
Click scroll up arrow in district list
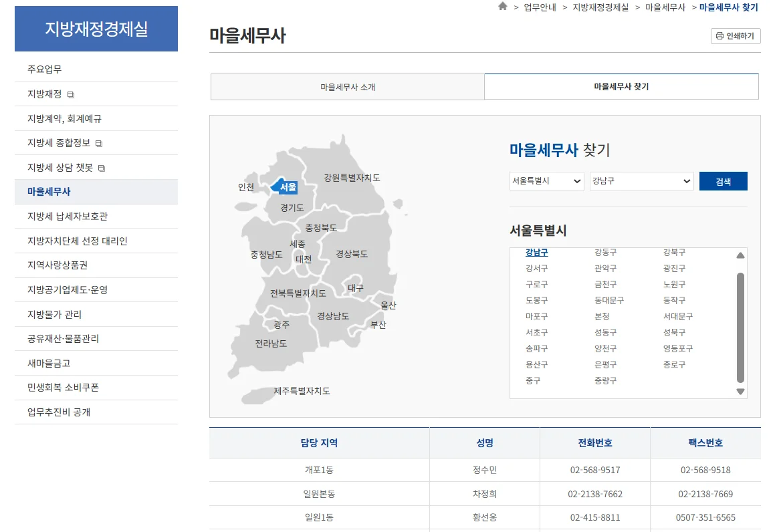coord(740,255)
